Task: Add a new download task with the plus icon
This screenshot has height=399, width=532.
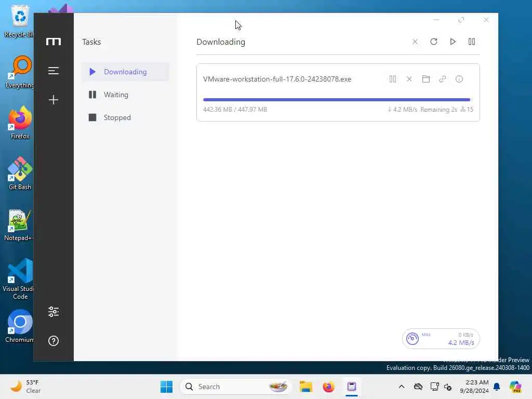Action: (x=54, y=99)
